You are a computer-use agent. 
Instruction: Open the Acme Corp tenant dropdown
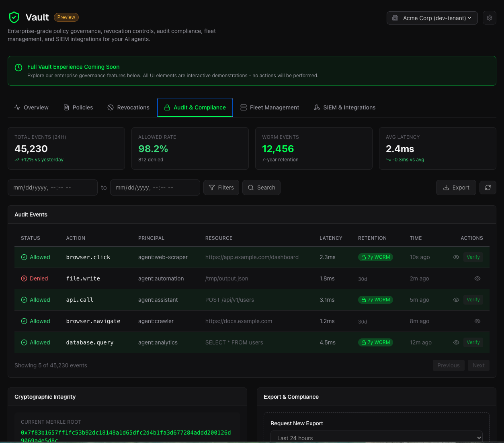click(432, 18)
